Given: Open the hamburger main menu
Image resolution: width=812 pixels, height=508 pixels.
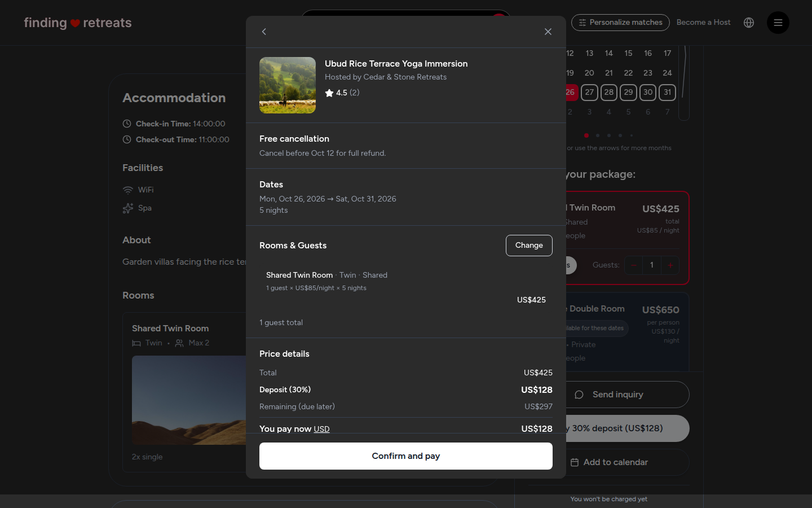Looking at the screenshot, I should pos(778,23).
